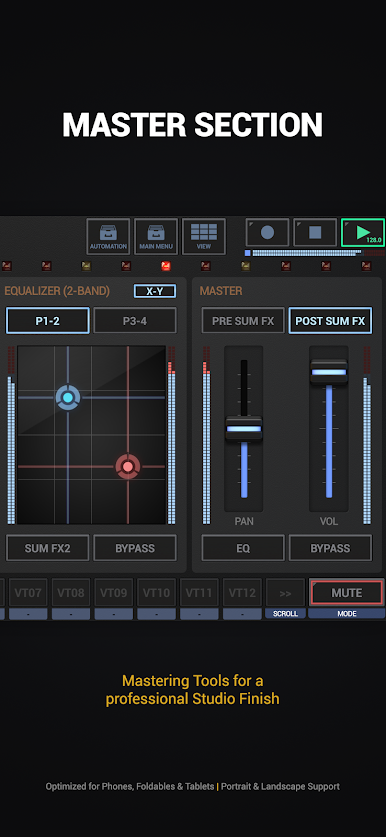The width and height of the screenshot is (386, 837).
Task: Select the red EQ band node
Action: click(x=128, y=467)
